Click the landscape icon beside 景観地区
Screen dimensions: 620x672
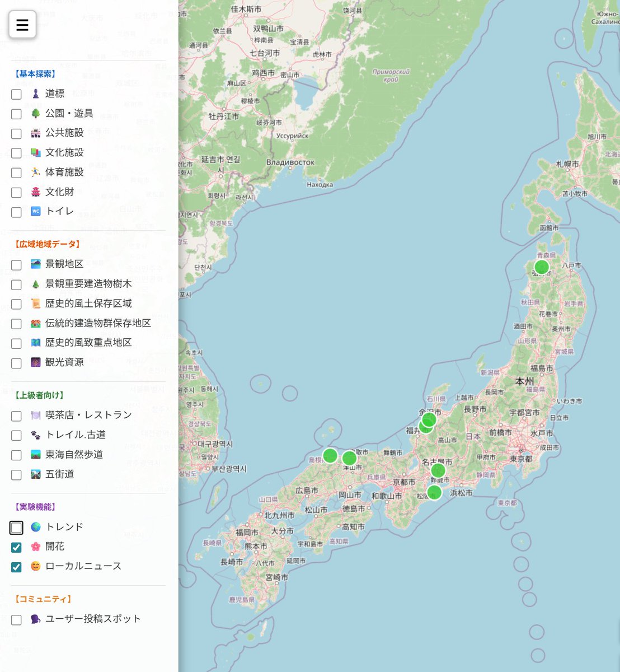coord(36,264)
